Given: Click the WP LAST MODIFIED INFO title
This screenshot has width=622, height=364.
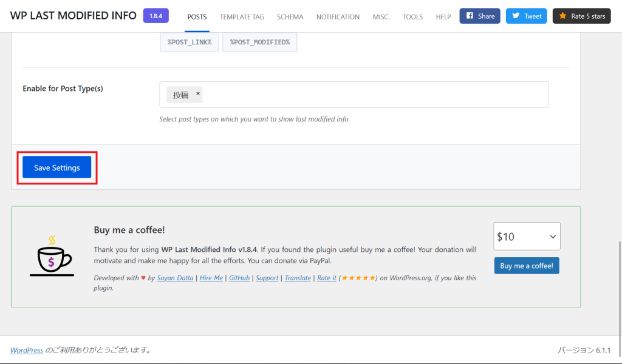Looking at the screenshot, I should [73, 15].
